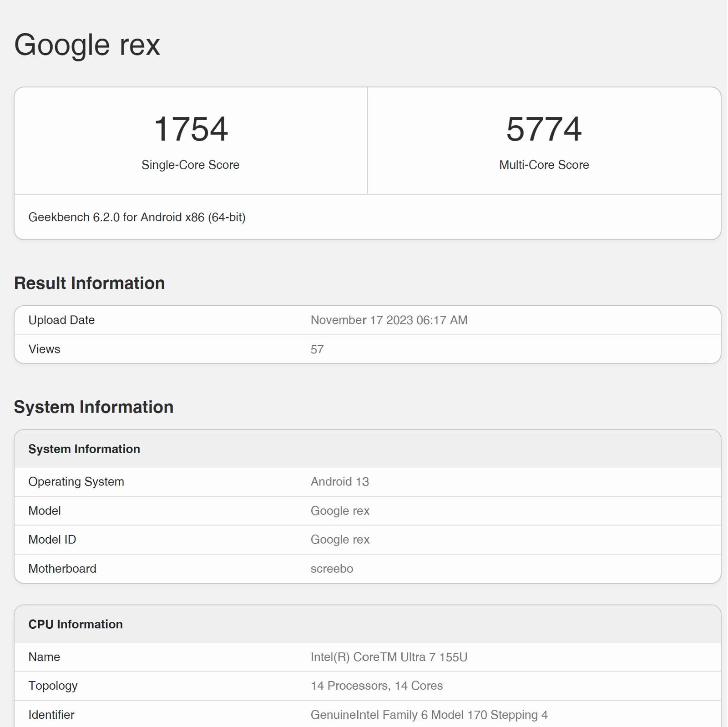Select the Operating System row label
The width and height of the screenshot is (728, 727).
point(76,482)
